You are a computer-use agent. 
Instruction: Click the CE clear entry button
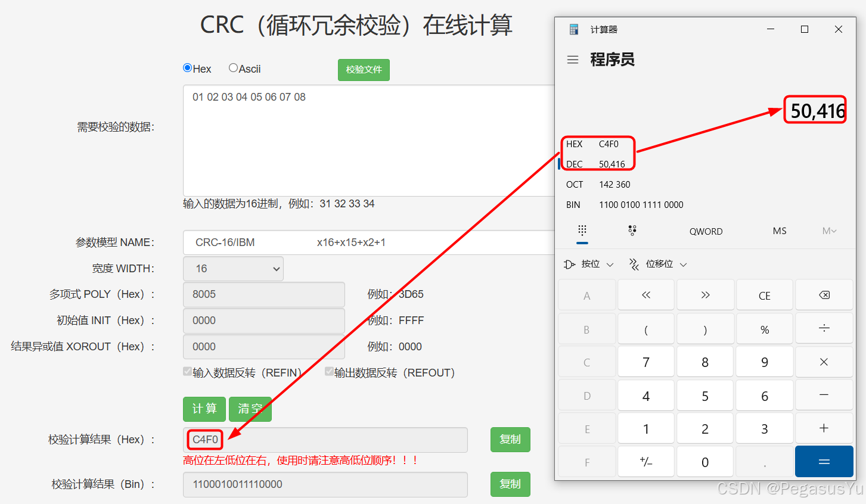[x=765, y=295]
